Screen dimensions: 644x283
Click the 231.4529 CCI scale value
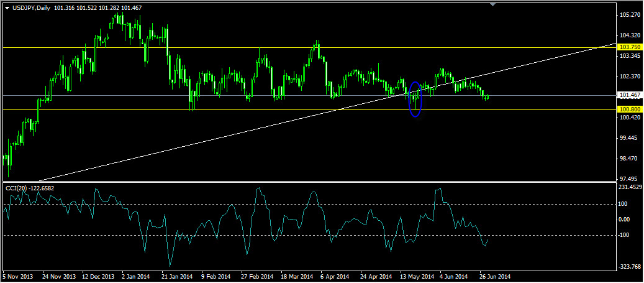[x=630, y=188]
